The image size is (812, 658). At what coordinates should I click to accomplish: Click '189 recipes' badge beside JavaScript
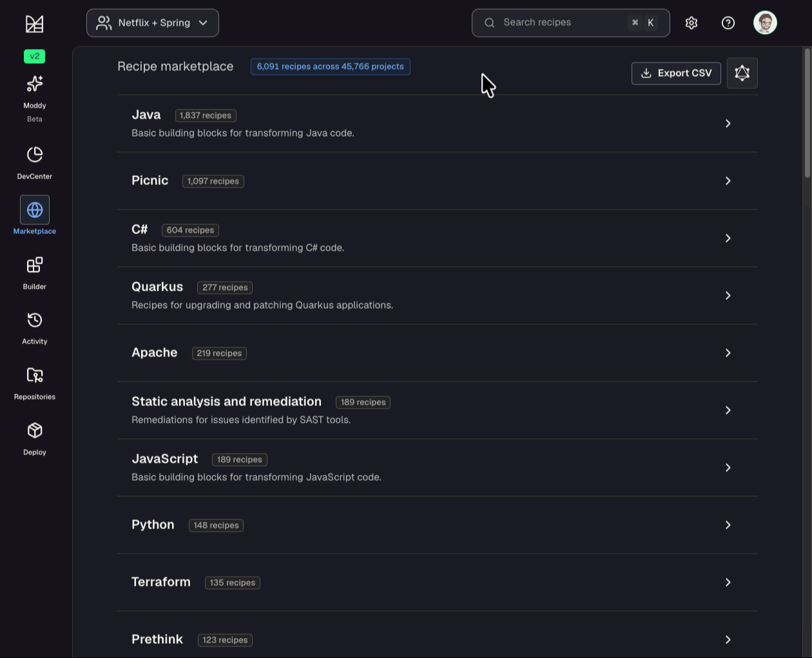(240, 460)
